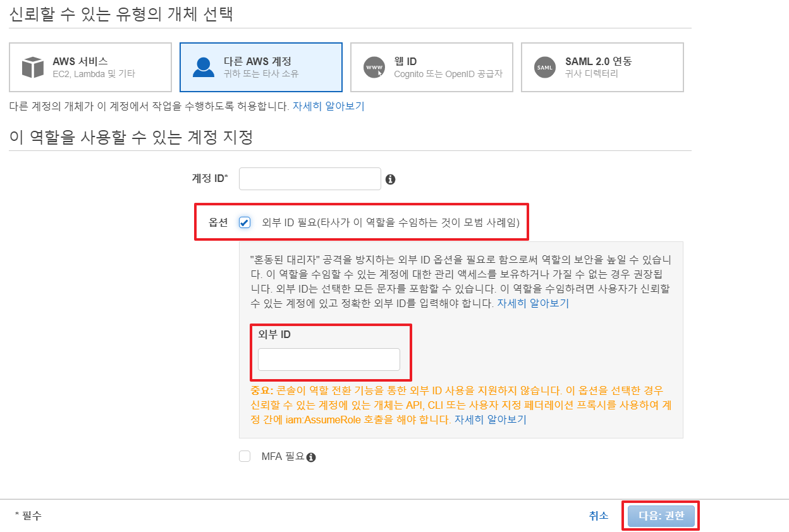This screenshot has width=789, height=532.
Task: Click the info icon next to MFA 필요
Action: tap(311, 457)
